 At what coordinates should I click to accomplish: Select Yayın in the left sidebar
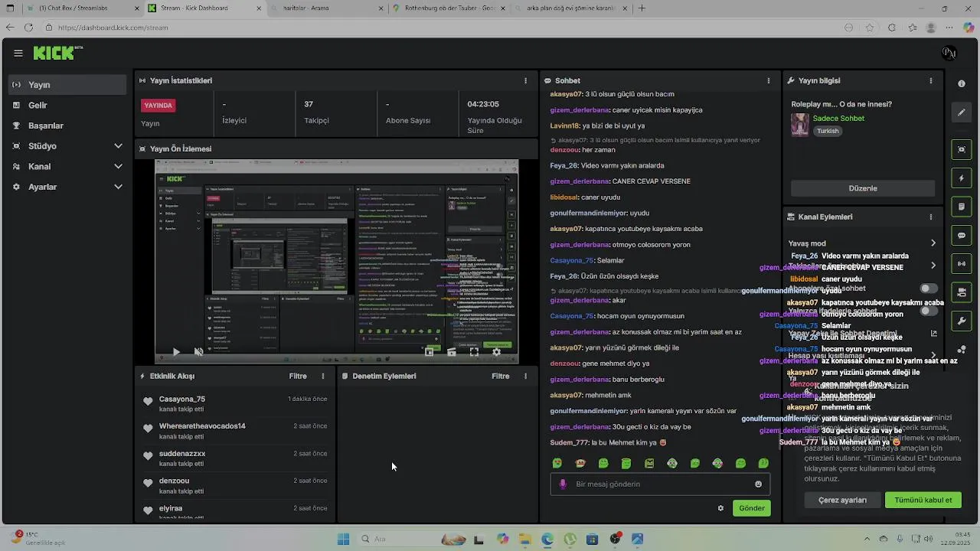(x=67, y=85)
